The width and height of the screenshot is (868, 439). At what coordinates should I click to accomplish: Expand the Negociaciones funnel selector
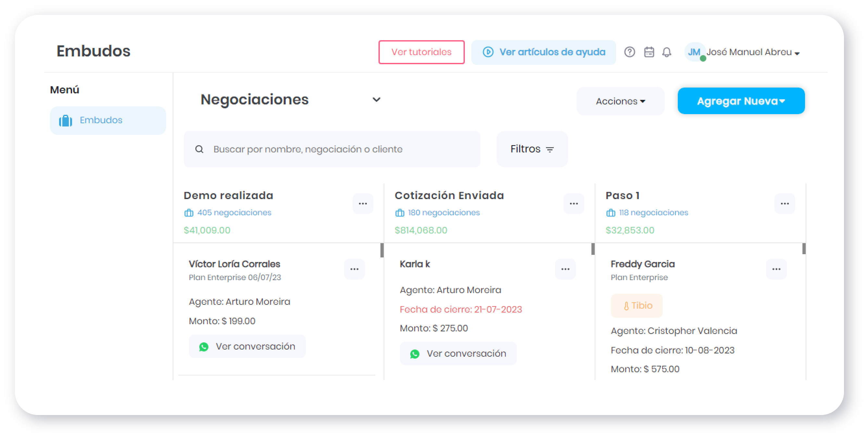(376, 100)
